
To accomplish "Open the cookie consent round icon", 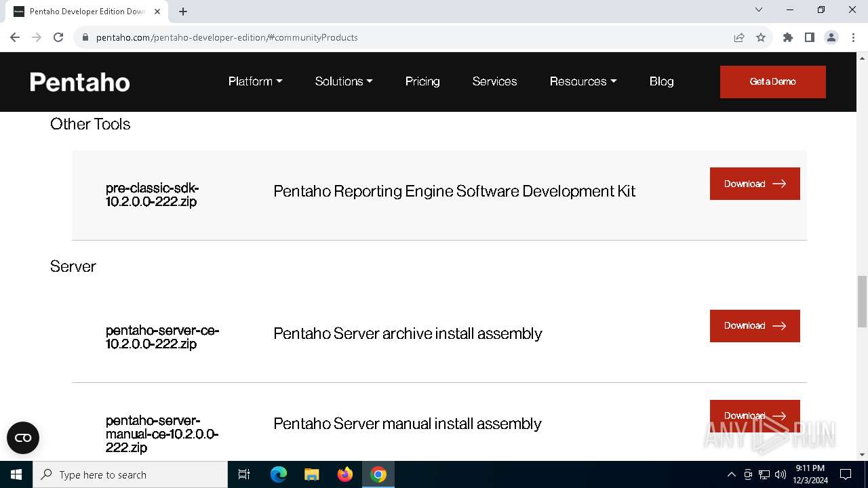I will pyautogui.click(x=23, y=438).
